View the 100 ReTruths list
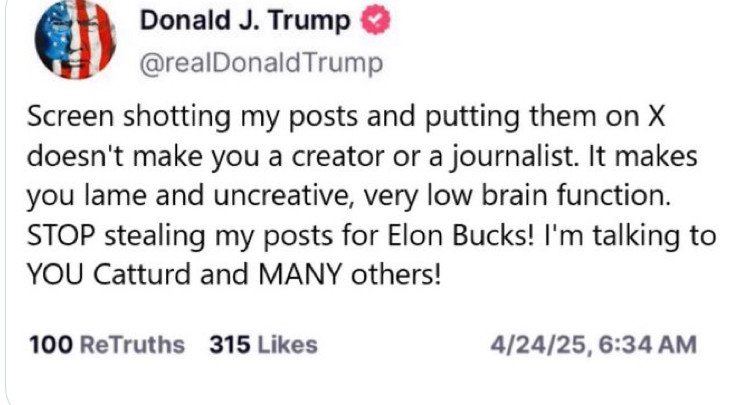This screenshot has width=755, height=405. coord(107,345)
